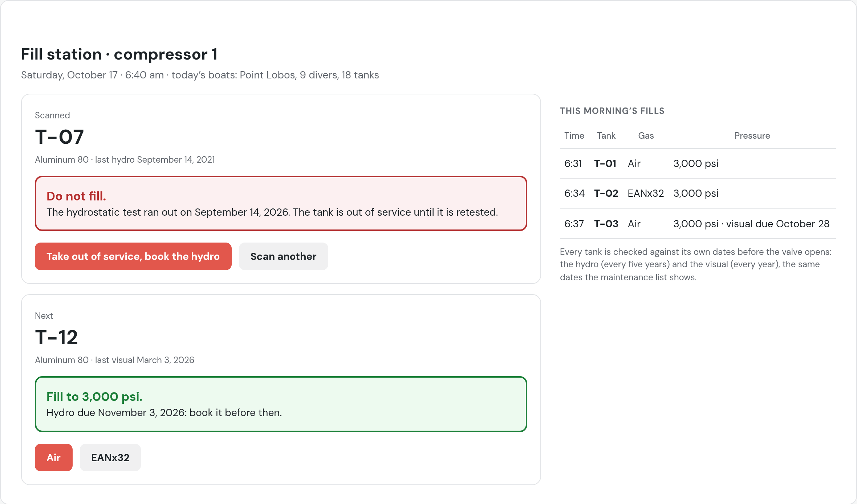Click the Tank column header
Viewport: 857px width, 504px height.
pyautogui.click(x=606, y=135)
